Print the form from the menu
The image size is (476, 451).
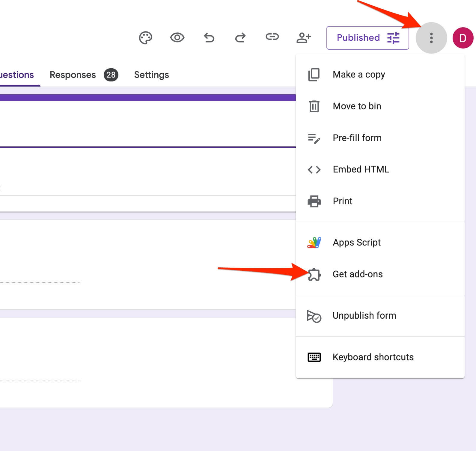[342, 201]
